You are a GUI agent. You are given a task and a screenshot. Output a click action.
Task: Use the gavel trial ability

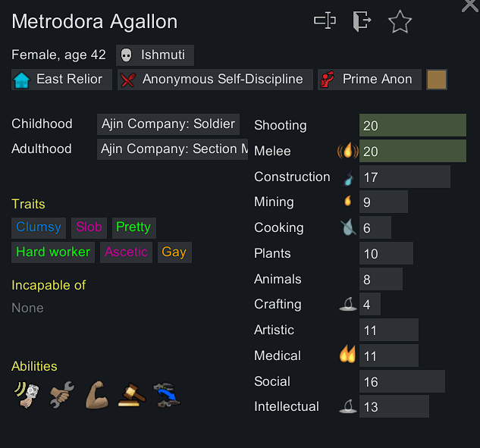(x=131, y=394)
